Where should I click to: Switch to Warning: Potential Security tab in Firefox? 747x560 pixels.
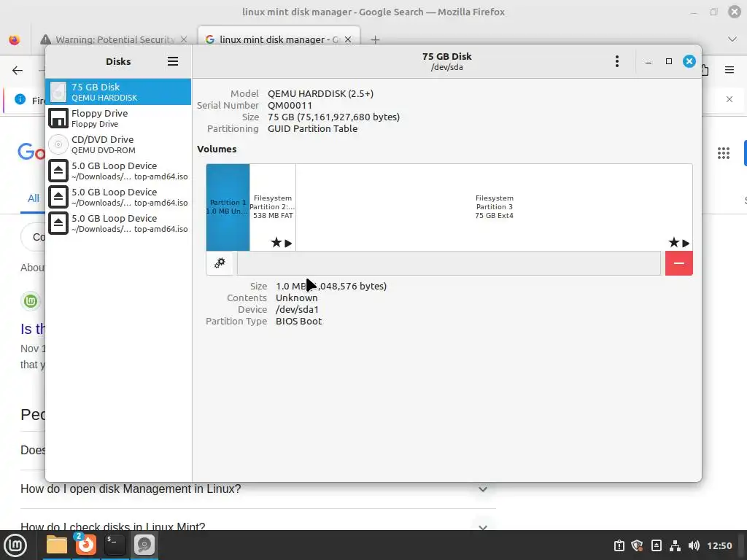114,39
